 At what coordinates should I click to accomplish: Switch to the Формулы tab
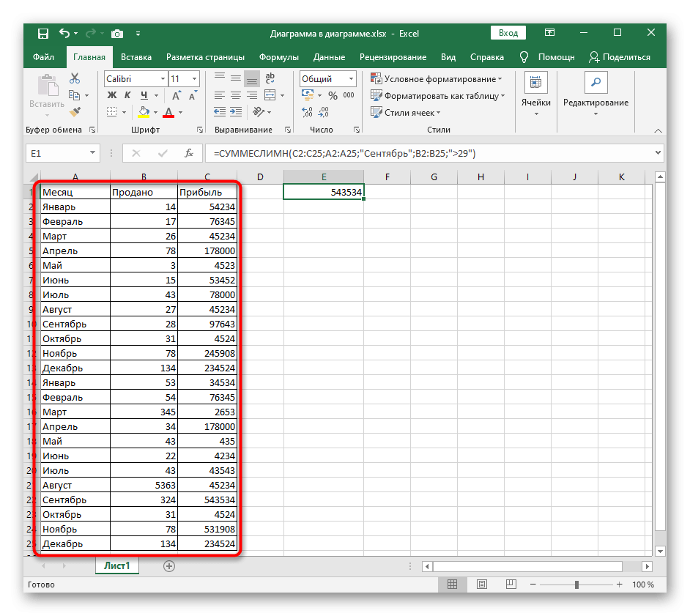coord(278,57)
